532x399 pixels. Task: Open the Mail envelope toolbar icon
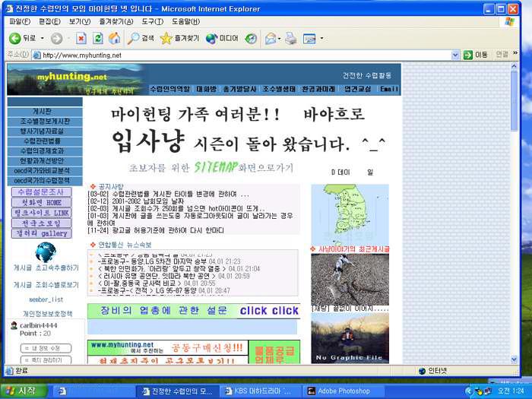click(270, 38)
